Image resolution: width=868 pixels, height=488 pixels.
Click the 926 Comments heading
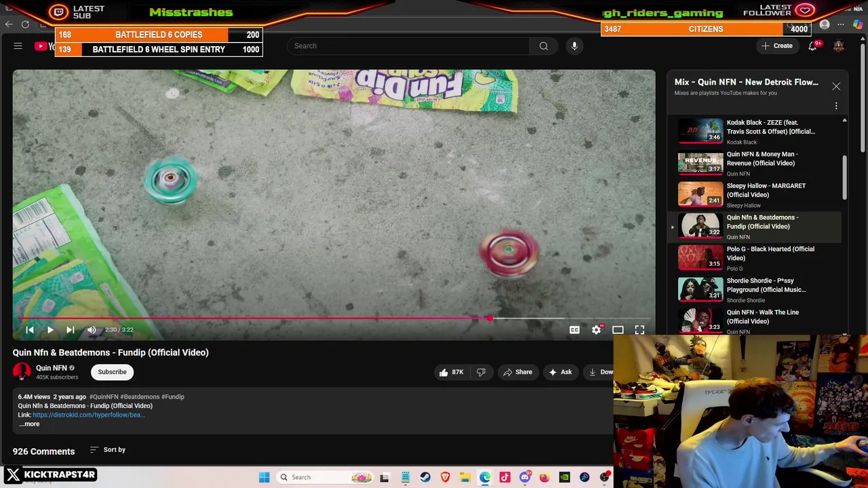point(43,451)
